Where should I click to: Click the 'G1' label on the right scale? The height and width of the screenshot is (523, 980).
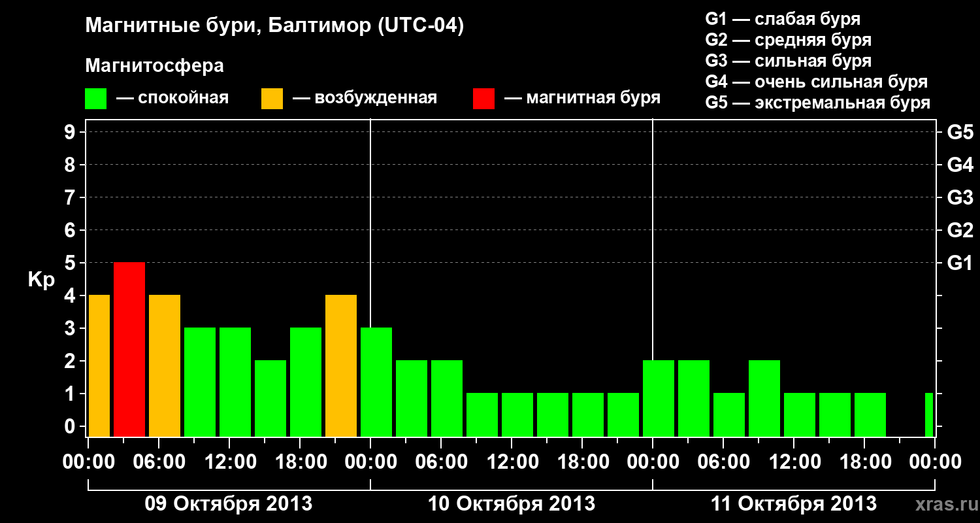960,263
